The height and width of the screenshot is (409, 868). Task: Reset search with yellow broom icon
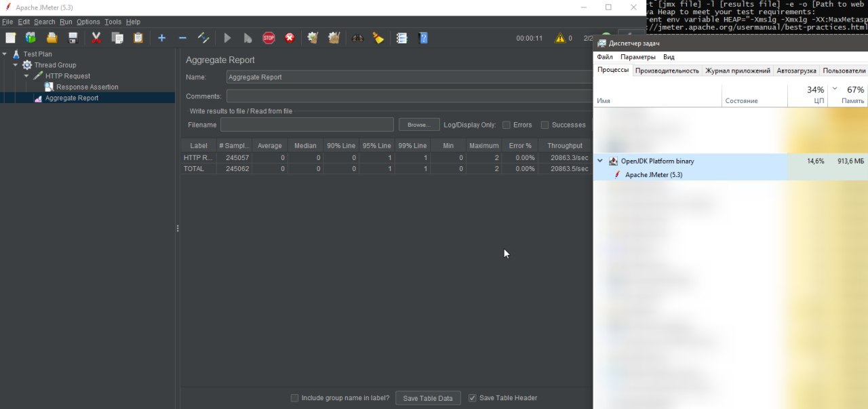tap(378, 38)
